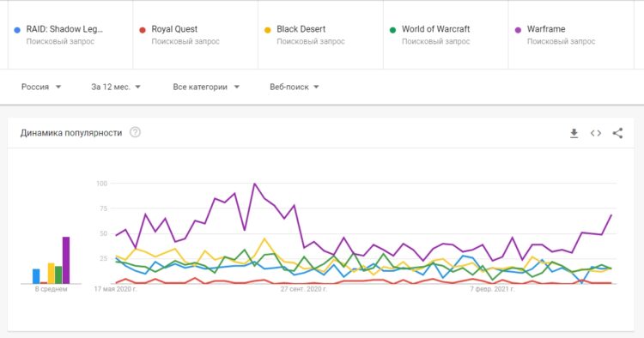Click the purple Warframe average bar
The image size is (644, 338).
[x=66, y=260]
